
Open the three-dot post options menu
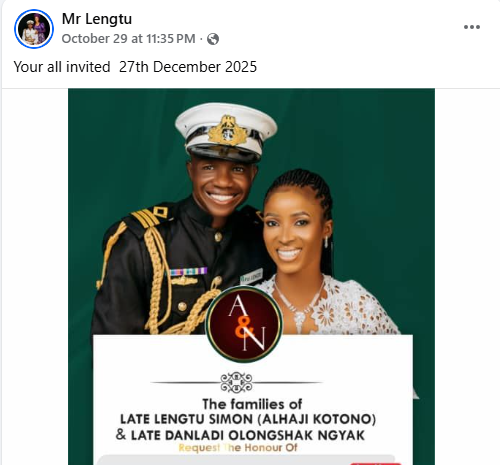pos(472,27)
